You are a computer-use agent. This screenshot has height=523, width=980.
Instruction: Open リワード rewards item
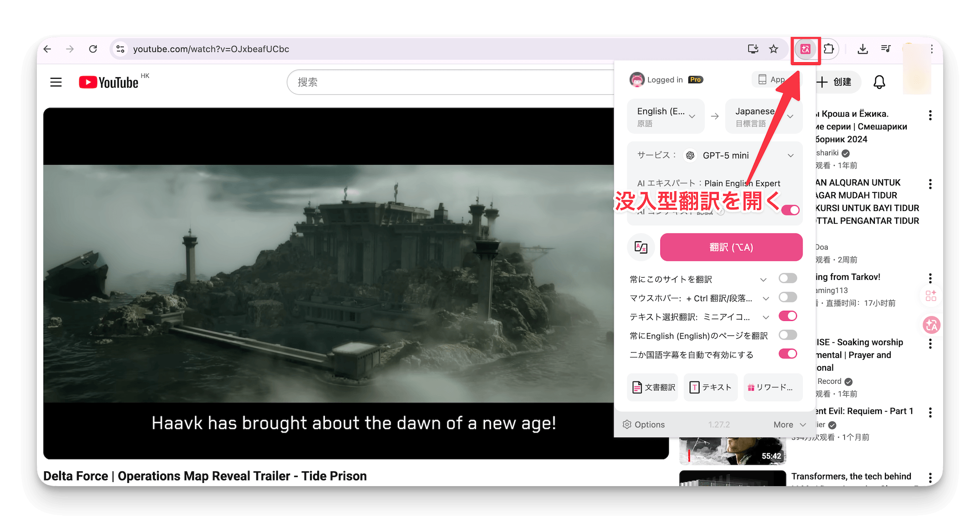[772, 387]
